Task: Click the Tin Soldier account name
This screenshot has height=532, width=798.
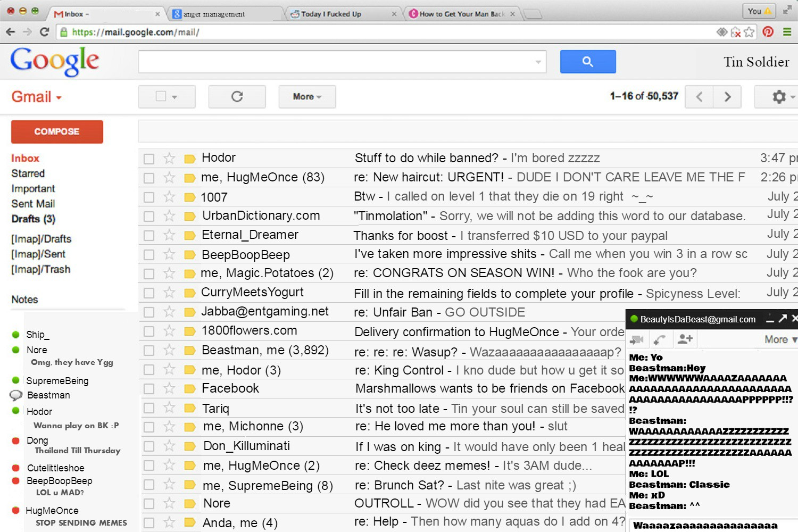Action: 756,62
